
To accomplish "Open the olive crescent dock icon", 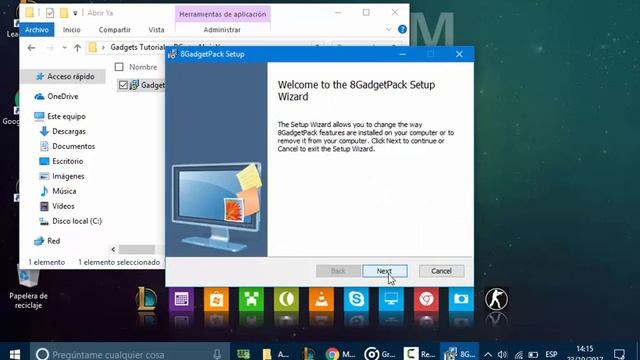I will coord(286,299).
